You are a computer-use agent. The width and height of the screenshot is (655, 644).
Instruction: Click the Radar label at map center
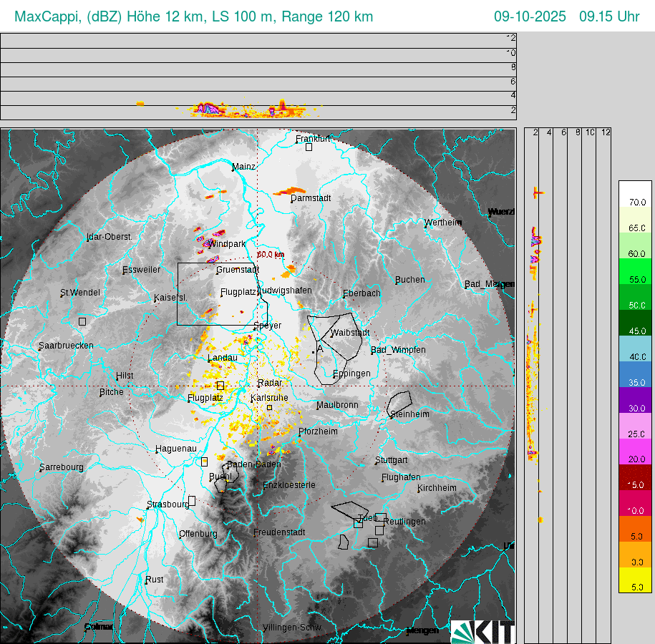click(270, 383)
